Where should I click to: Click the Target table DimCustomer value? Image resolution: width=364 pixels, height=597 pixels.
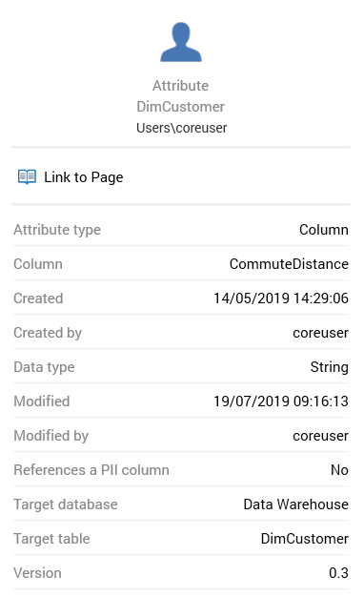tap(305, 539)
